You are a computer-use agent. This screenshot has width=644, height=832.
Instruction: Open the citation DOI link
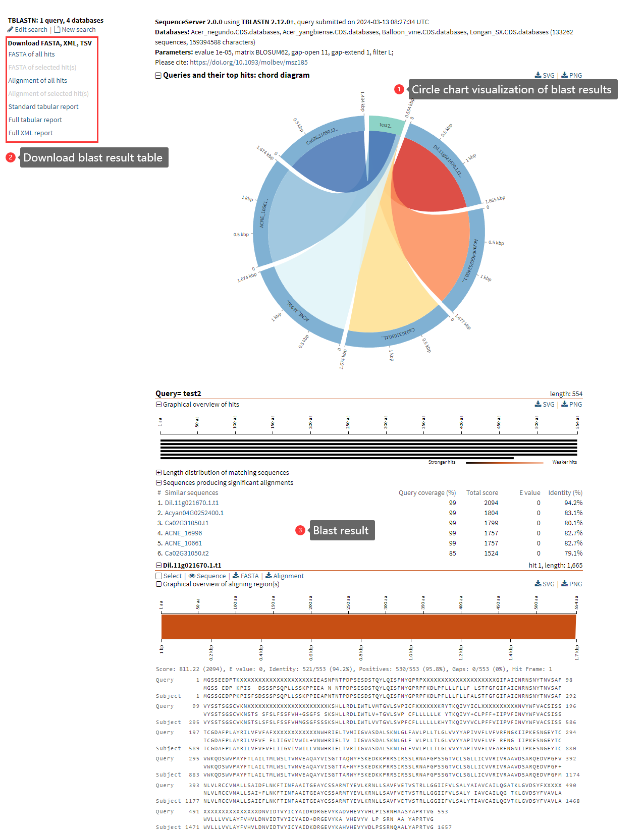pyautogui.click(x=248, y=63)
